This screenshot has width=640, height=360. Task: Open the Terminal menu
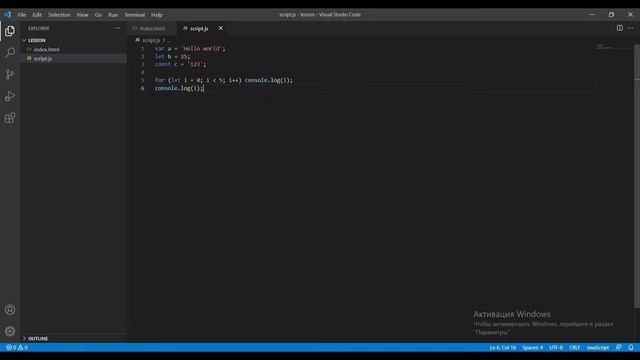pyautogui.click(x=135, y=15)
